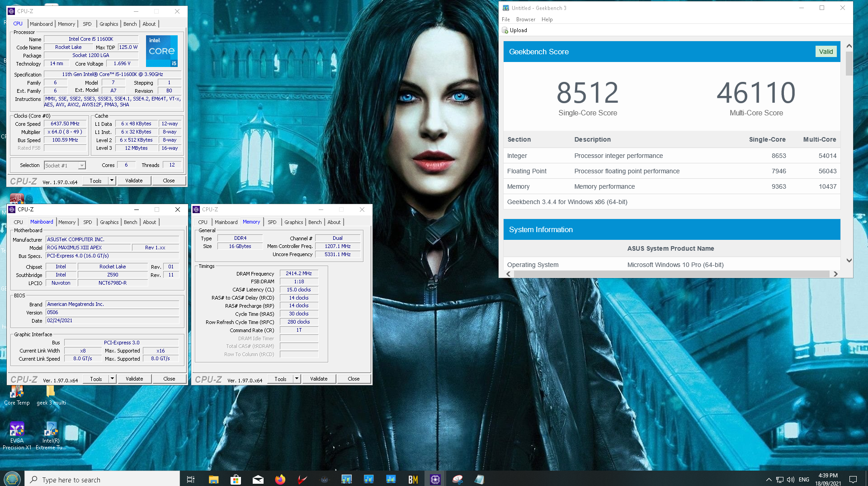Viewport: 868px width, 486px height.
Task: Click the Geekbench vertical scrollbar thumb
Action: 849,63
